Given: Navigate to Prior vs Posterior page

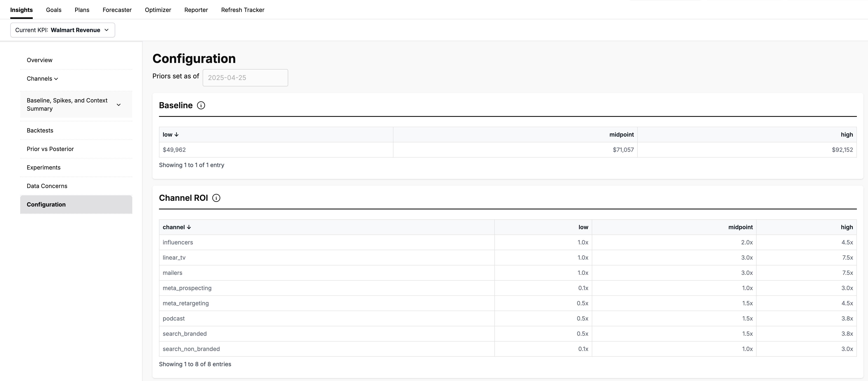Looking at the screenshot, I should 50,149.
